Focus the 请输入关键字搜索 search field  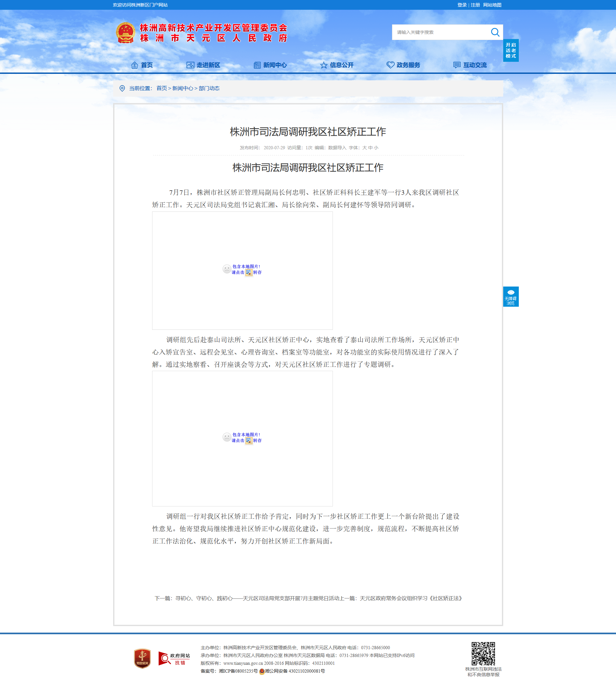(441, 32)
